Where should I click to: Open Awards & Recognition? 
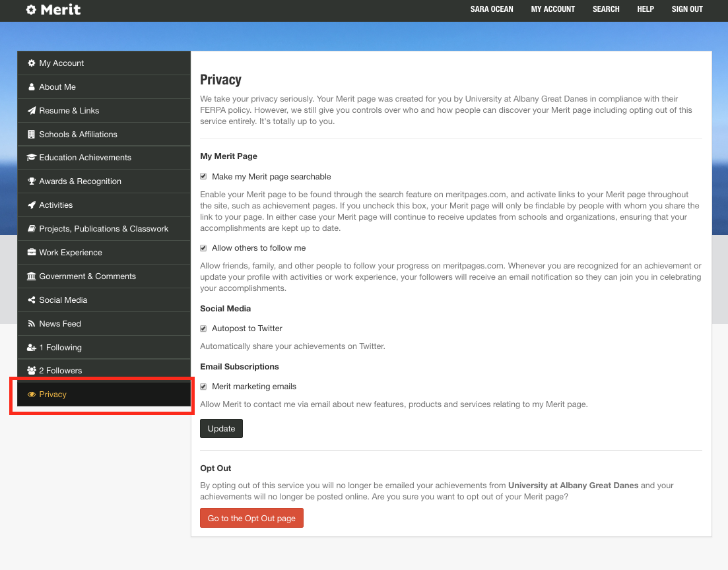[104, 181]
